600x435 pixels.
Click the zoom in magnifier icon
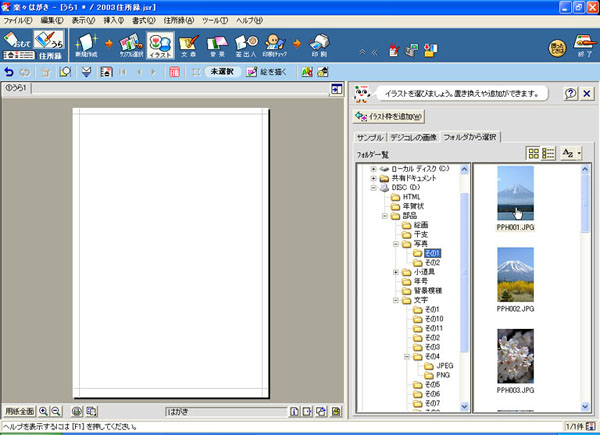point(44,411)
